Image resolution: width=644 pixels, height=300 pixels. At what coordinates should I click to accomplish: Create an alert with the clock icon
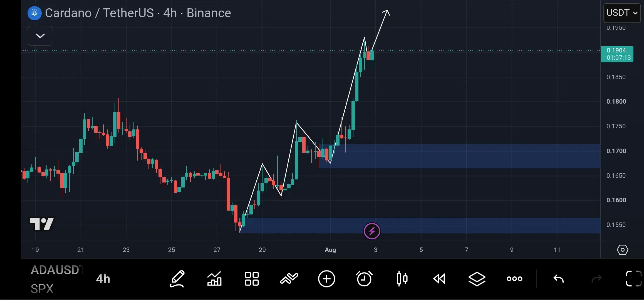[x=364, y=279]
